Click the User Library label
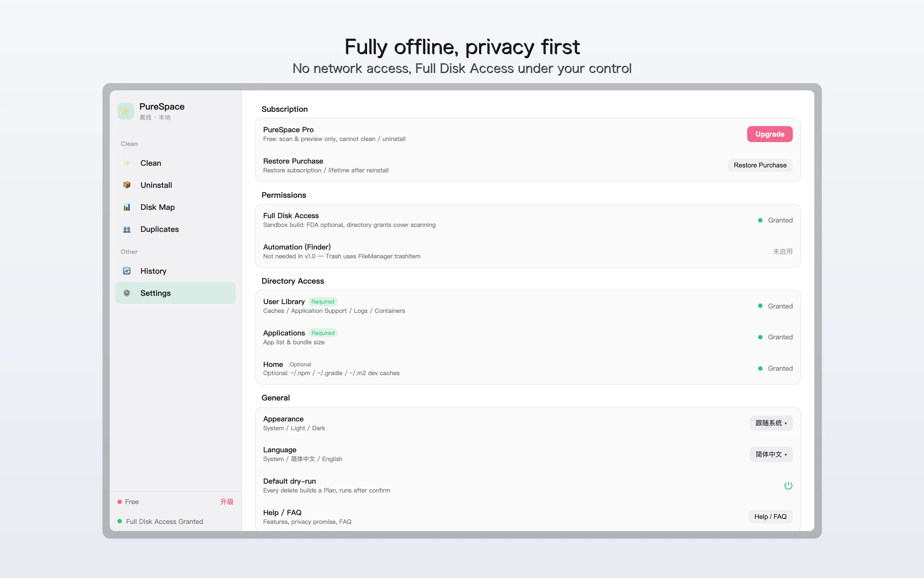This screenshot has width=924, height=578. 284,302
